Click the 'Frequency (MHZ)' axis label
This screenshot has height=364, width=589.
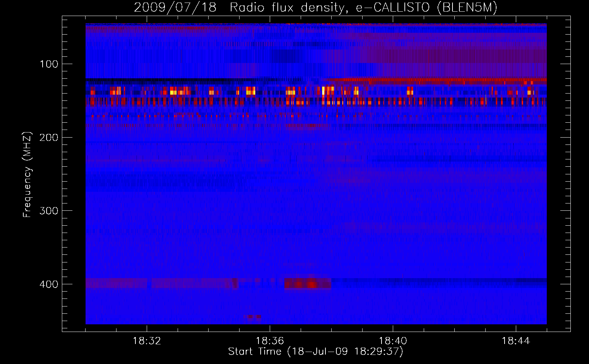[x=27, y=175]
